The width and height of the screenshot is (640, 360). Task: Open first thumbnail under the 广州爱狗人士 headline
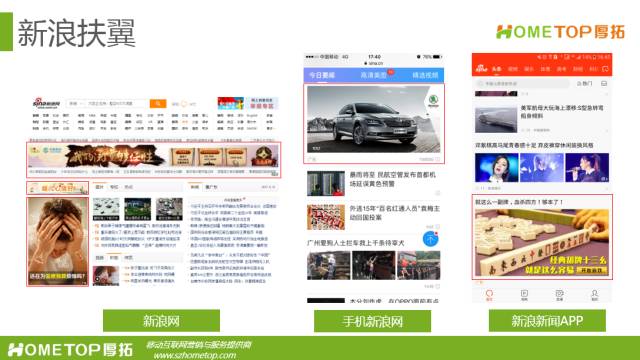tap(329, 265)
